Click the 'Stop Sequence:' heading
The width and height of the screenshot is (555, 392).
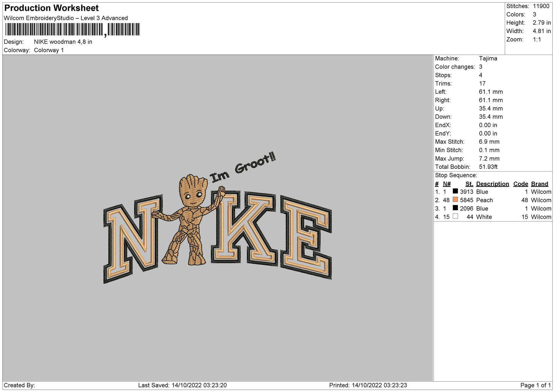pyautogui.click(x=456, y=175)
